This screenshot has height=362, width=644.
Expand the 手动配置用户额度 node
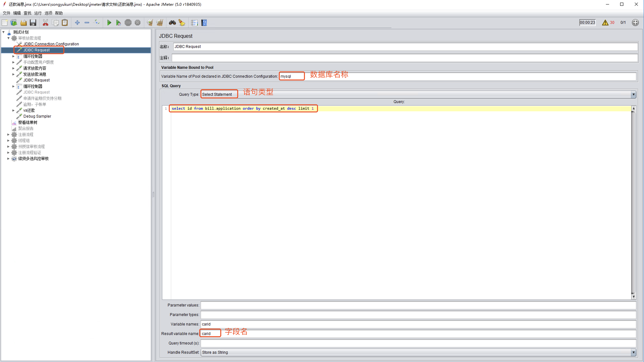(x=13, y=62)
